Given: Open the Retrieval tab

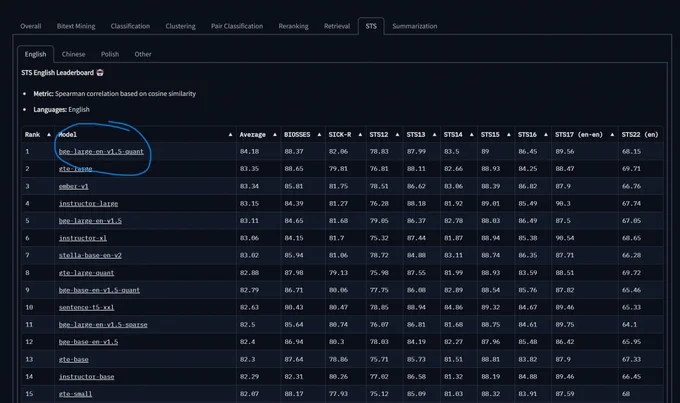Looking at the screenshot, I should 337,26.
